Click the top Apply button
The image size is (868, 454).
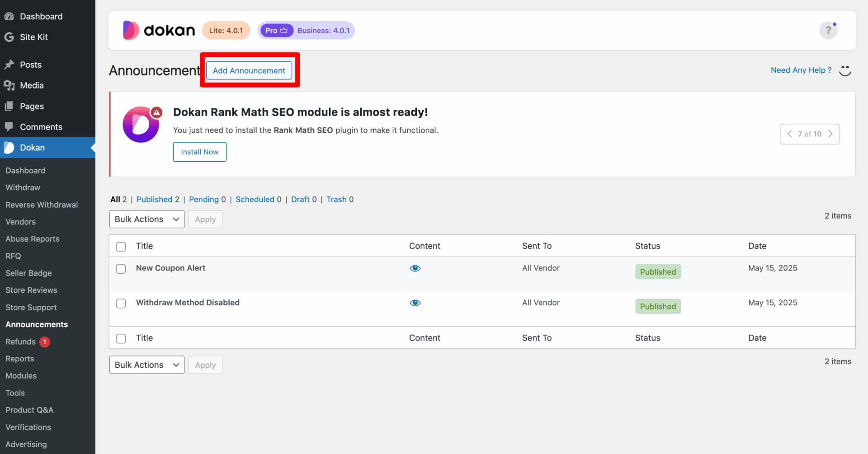click(205, 219)
